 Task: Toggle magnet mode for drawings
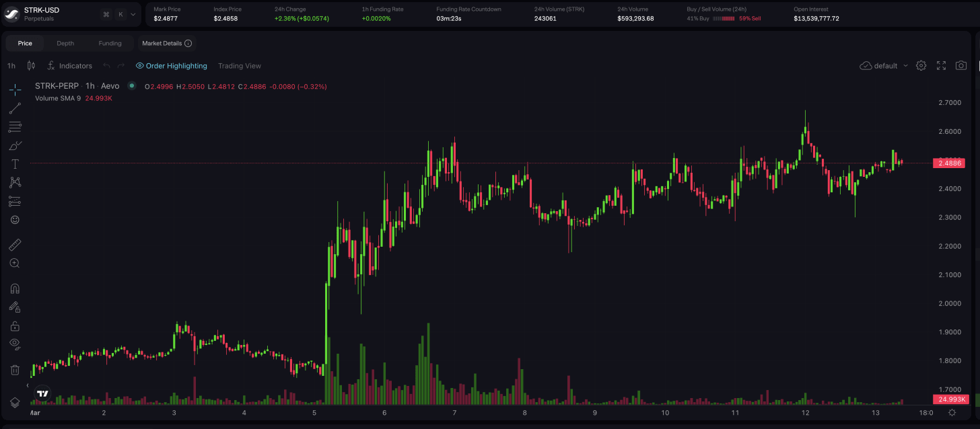[15, 288]
